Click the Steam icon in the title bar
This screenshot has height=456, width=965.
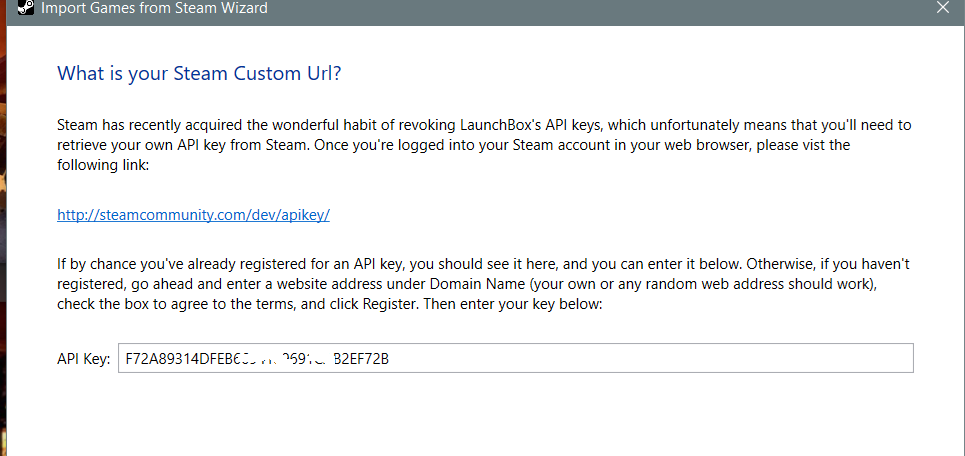point(26,8)
